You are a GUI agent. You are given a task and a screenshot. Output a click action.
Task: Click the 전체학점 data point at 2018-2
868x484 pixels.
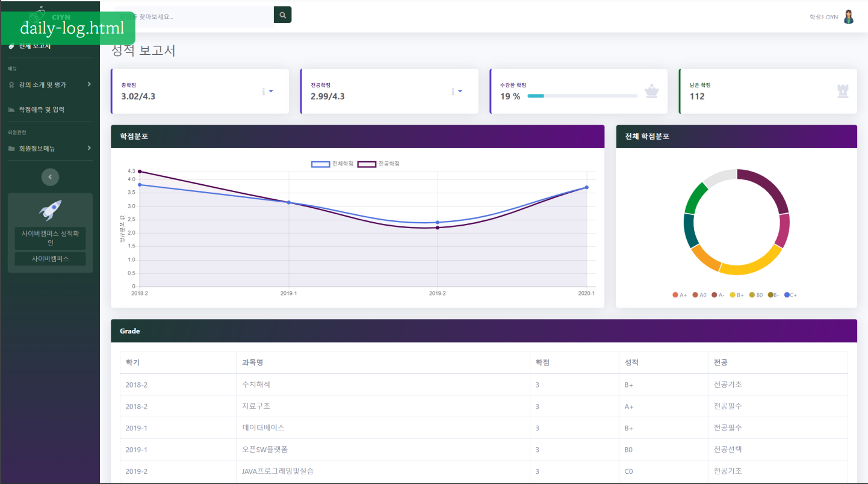[x=140, y=185]
